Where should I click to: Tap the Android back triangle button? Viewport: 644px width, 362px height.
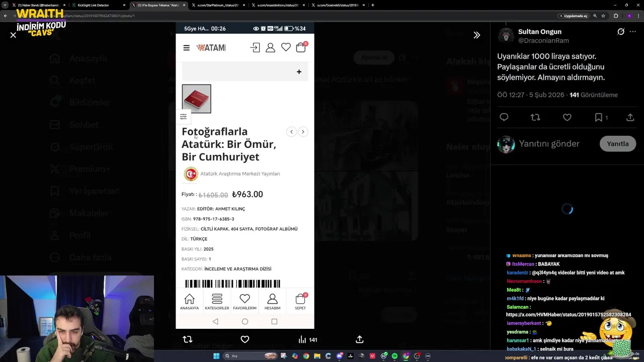pyautogui.click(x=215, y=321)
